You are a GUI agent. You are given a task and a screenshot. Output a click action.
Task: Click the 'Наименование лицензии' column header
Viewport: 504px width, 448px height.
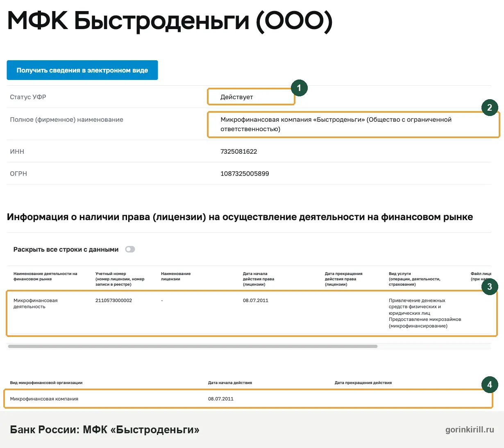(176, 276)
